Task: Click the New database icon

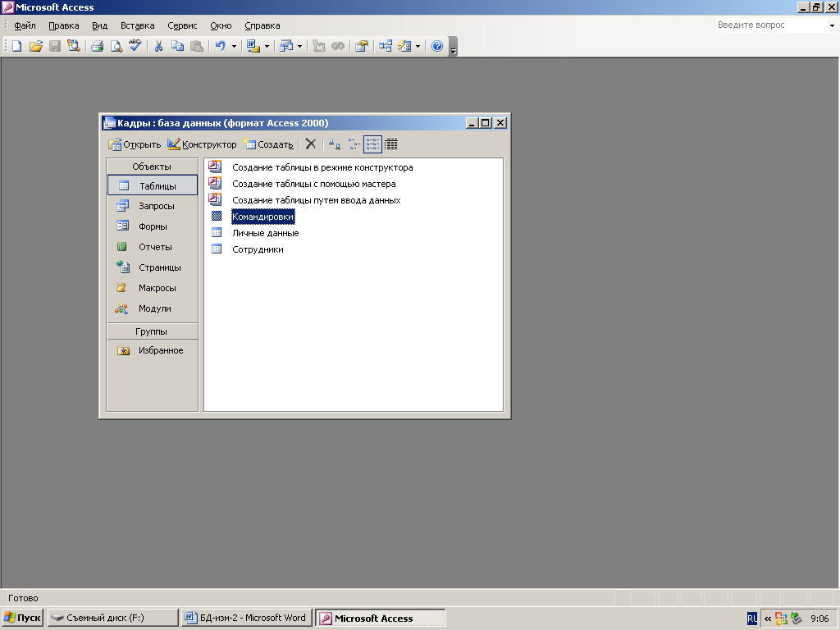Action: [16, 46]
